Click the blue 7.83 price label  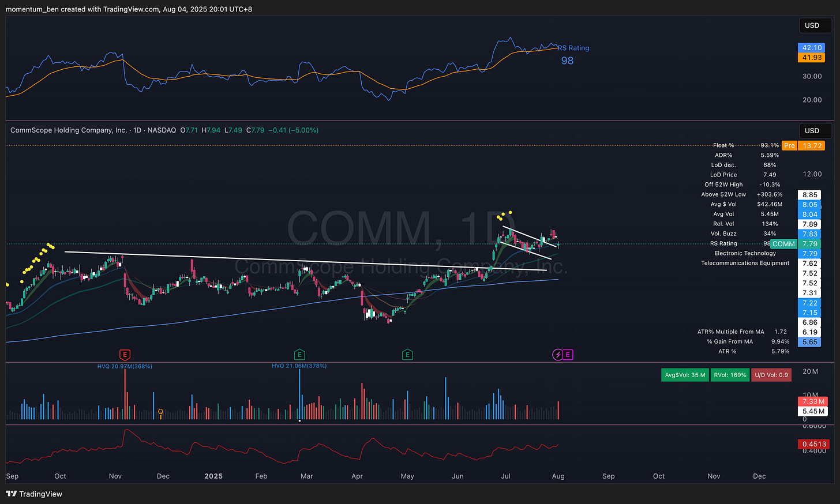click(x=809, y=234)
